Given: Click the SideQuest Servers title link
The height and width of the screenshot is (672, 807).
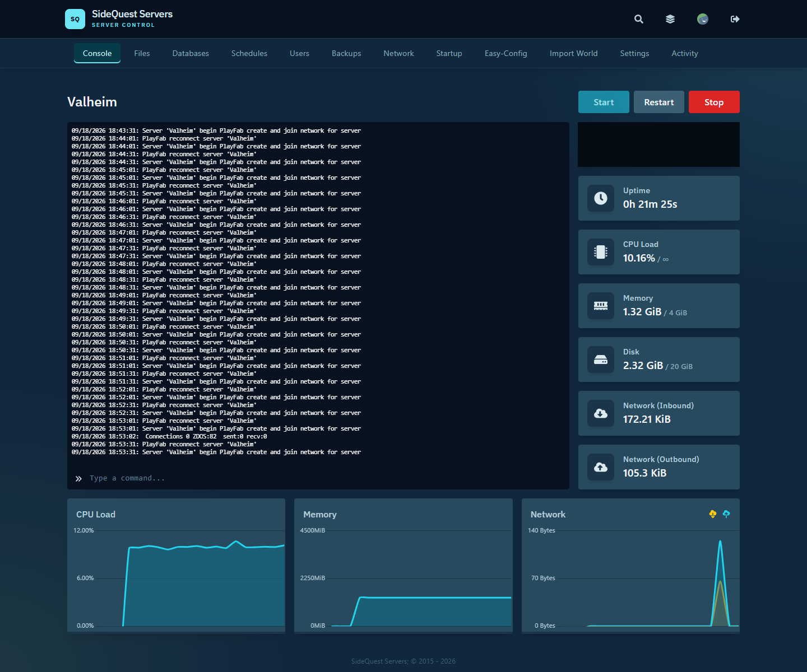Looking at the screenshot, I should (x=132, y=14).
